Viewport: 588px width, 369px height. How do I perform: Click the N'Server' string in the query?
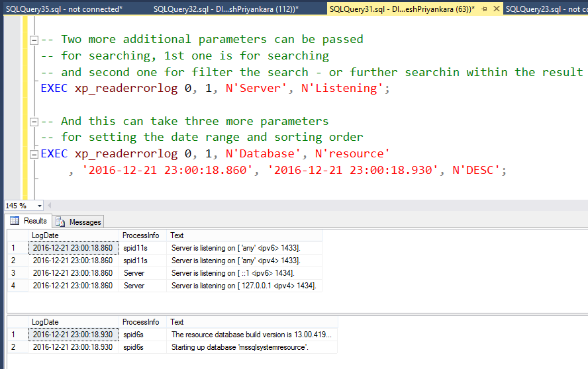256,89
